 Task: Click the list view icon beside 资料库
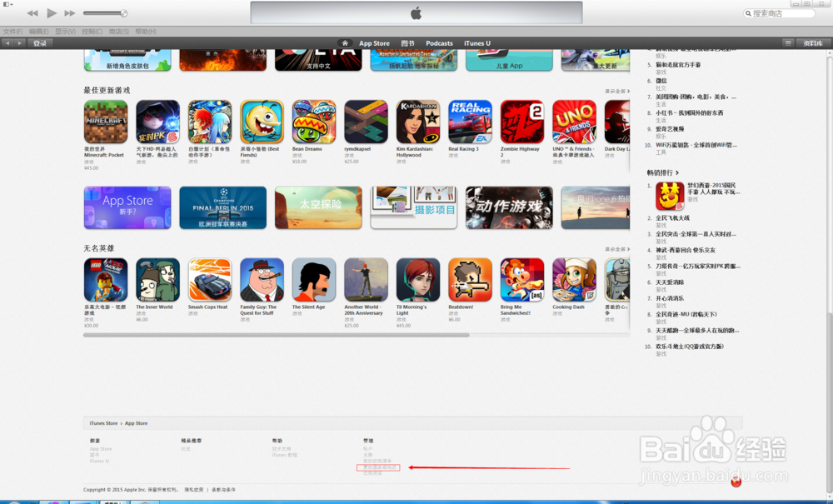click(788, 43)
